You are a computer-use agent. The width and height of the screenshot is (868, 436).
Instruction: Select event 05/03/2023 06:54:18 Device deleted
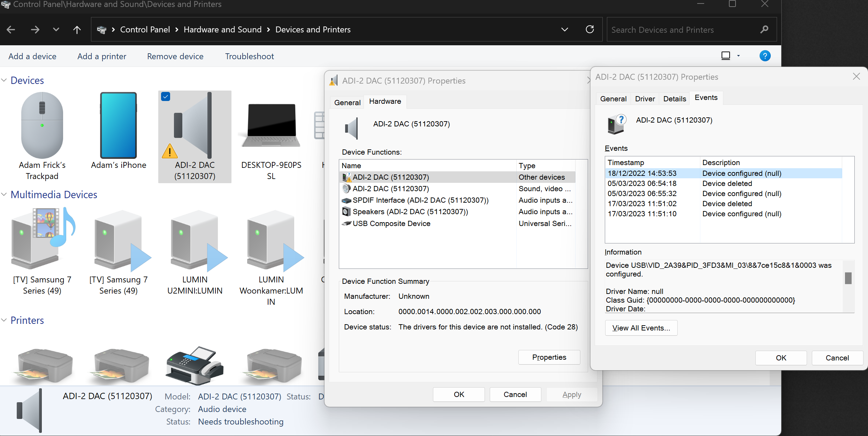pyautogui.click(x=724, y=184)
